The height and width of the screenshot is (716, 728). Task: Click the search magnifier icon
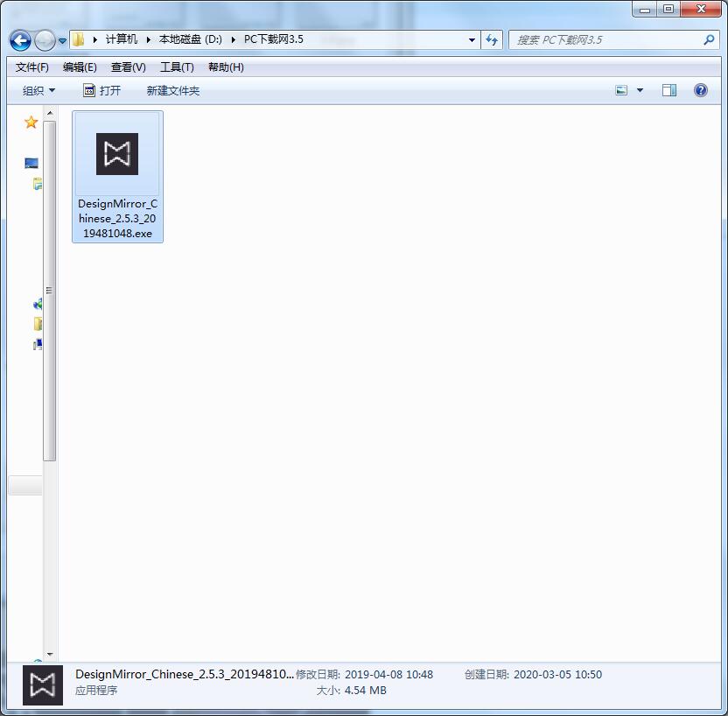point(709,40)
